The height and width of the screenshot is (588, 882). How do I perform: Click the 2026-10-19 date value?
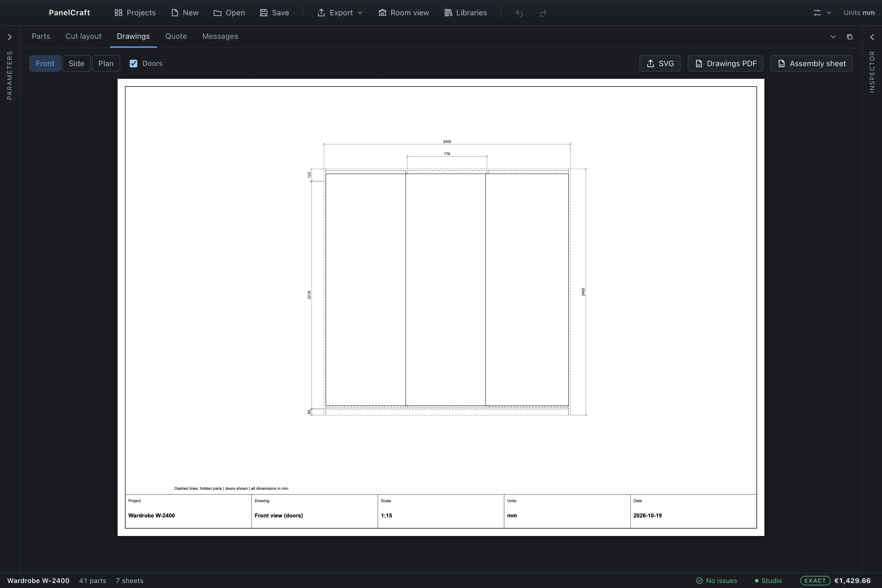[647, 516]
